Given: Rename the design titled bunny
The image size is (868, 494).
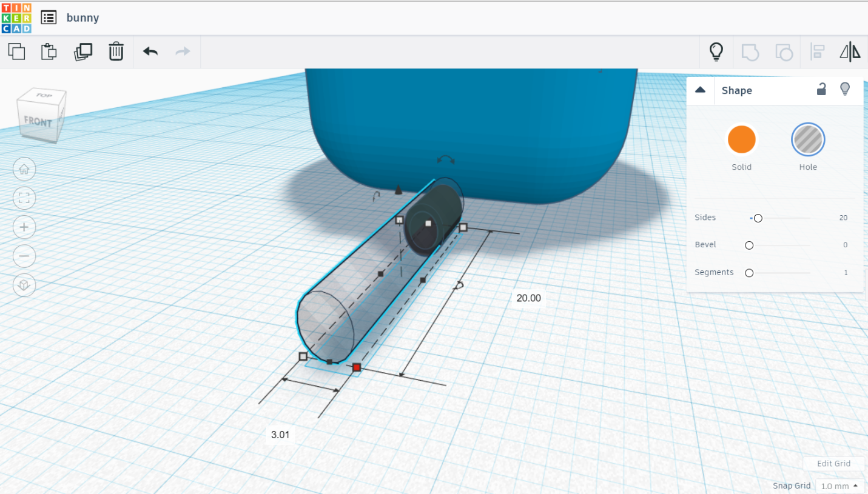Looking at the screenshot, I should [x=82, y=18].
